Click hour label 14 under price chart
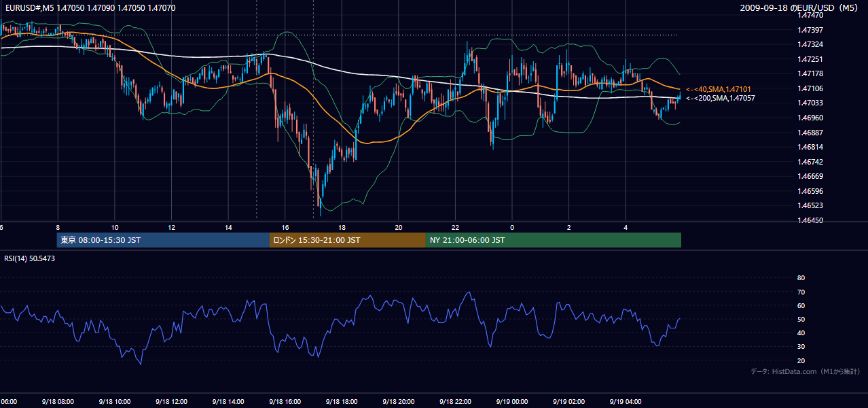The width and height of the screenshot is (868, 408). tap(228, 228)
